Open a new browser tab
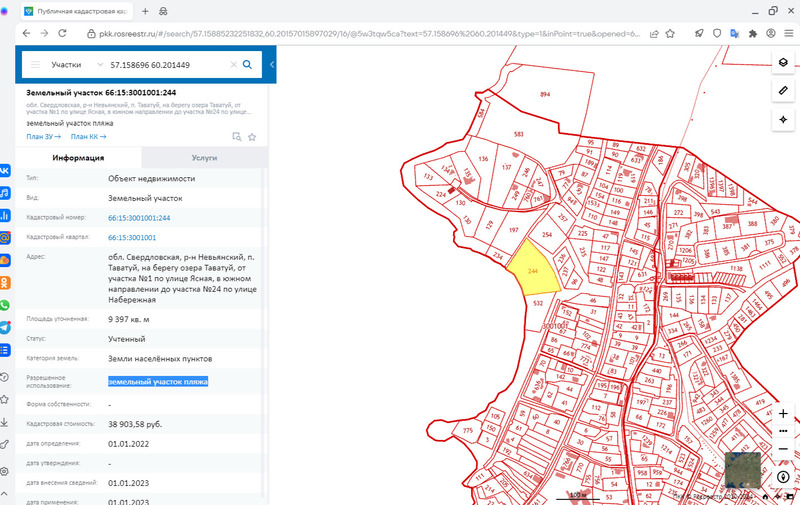Viewport: 800px width, 505px height. pos(145,11)
